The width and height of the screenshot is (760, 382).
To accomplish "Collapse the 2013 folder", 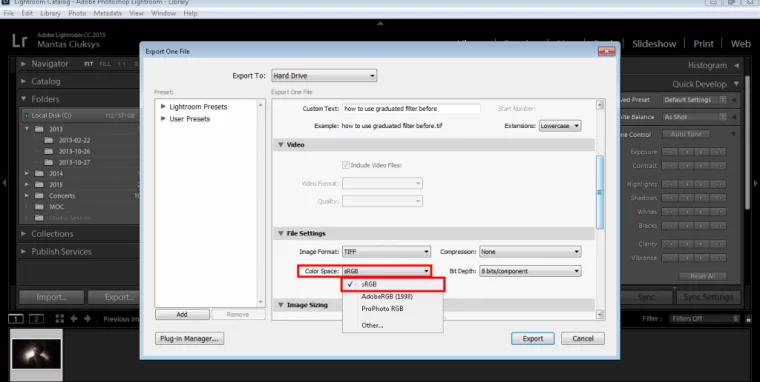I will (x=27, y=129).
